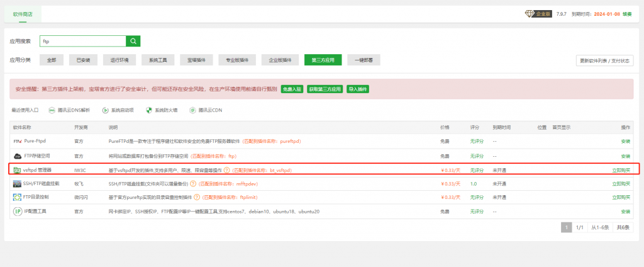
Task: Click the 续费 renewal link
Action: pyautogui.click(x=627, y=14)
